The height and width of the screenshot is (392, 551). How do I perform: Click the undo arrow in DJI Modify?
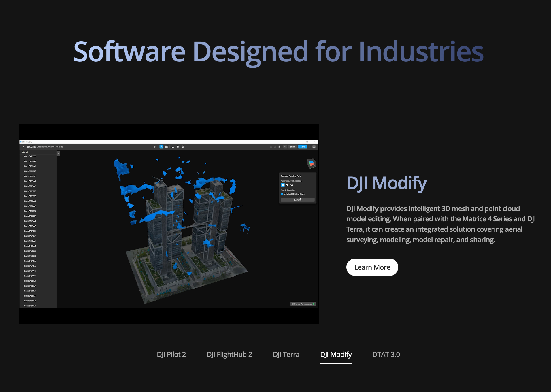(x=271, y=147)
